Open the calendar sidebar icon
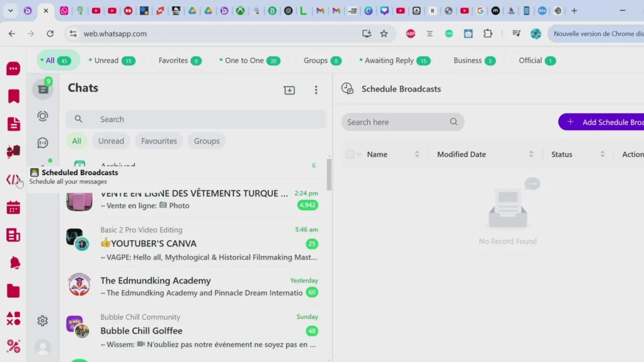The image size is (644, 362). pyautogui.click(x=14, y=207)
